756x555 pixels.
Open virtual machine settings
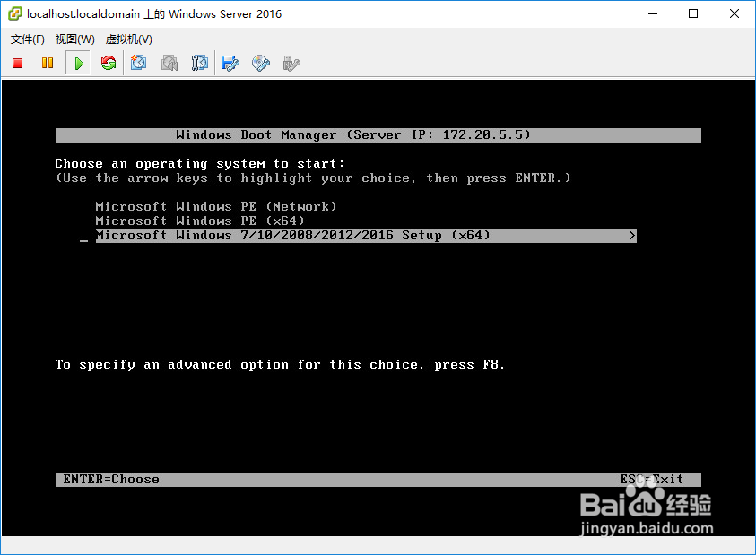[230, 63]
